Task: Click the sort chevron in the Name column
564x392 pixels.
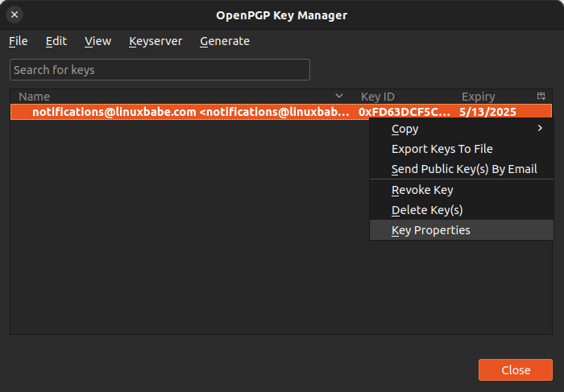Action: click(x=339, y=96)
